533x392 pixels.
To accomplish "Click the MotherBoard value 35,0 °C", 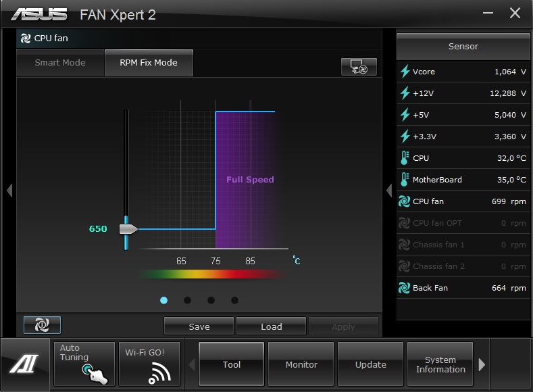I will coord(511,180).
